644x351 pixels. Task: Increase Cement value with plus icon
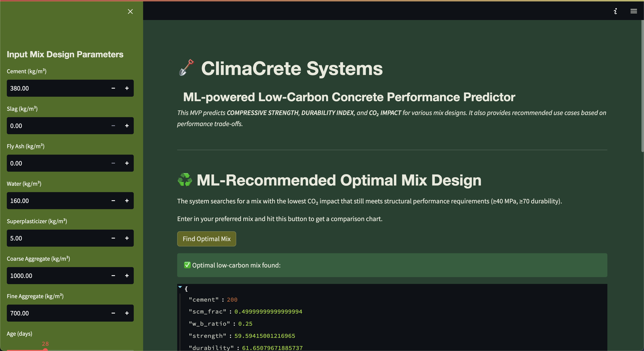(x=127, y=88)
